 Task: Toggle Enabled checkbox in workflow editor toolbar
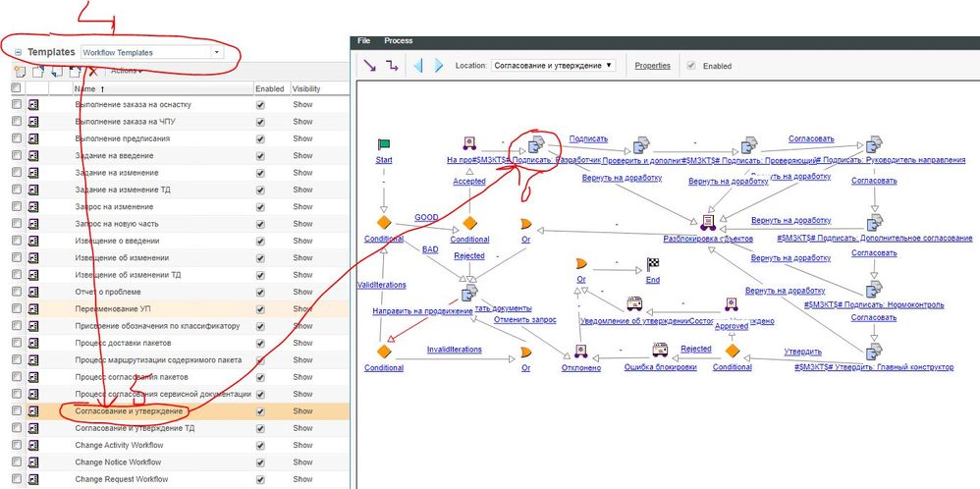click(690, 66)
